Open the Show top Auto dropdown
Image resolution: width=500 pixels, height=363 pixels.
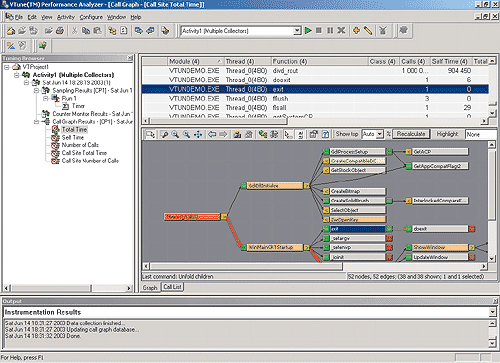click(x=380, y=134)
